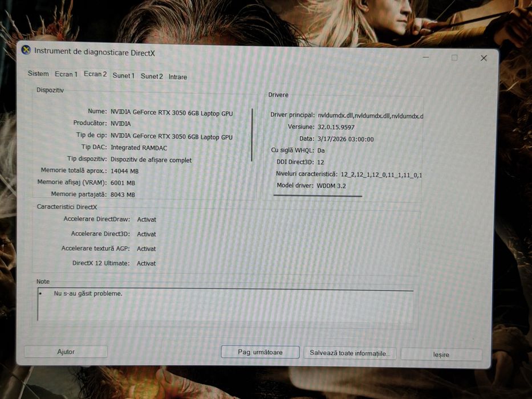Click the Dispozitiv panel vertical scrollbar
This screenshot has width=532, height=399.
click(252, 135)
